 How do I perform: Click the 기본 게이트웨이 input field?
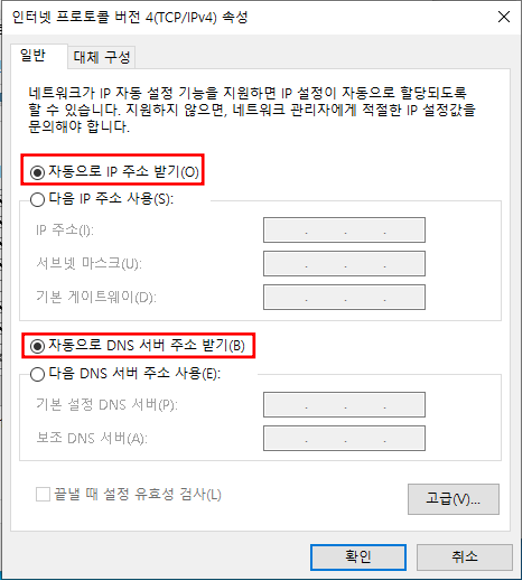pos(344,297)
